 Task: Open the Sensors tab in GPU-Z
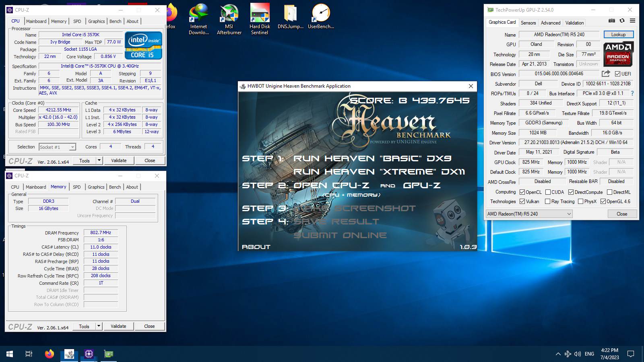click(528, 23)
